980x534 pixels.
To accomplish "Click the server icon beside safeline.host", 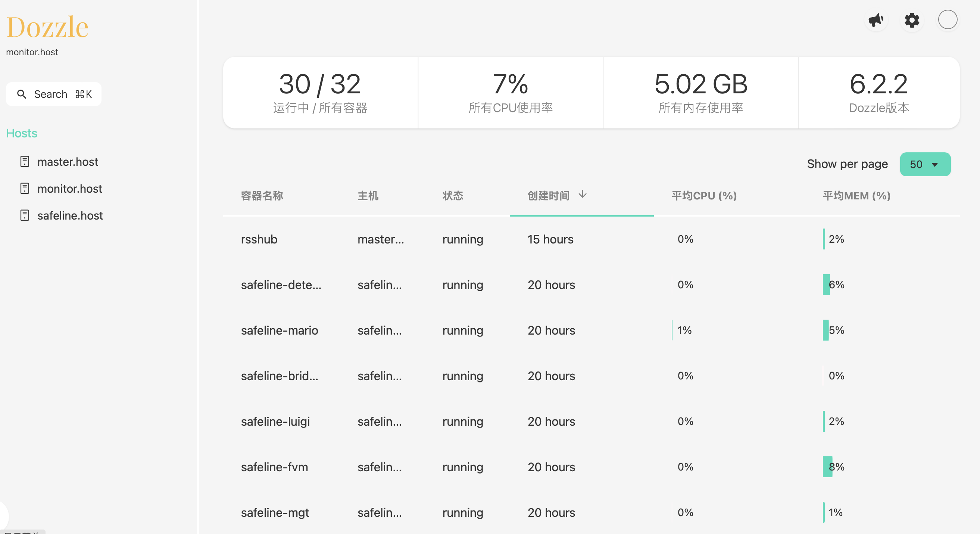I will click(25, 215).
